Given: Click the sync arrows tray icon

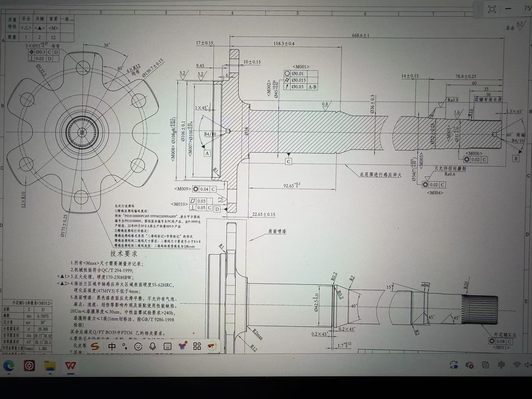Looking at the screenshot, I should pos(454,365).
